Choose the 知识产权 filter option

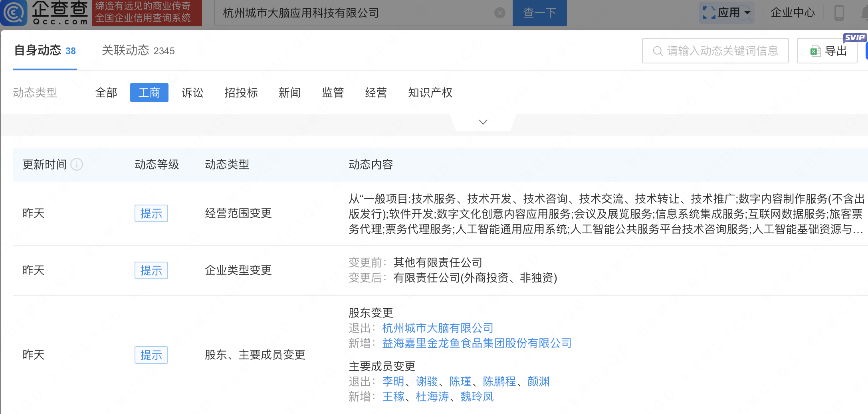tap(430, 93)
